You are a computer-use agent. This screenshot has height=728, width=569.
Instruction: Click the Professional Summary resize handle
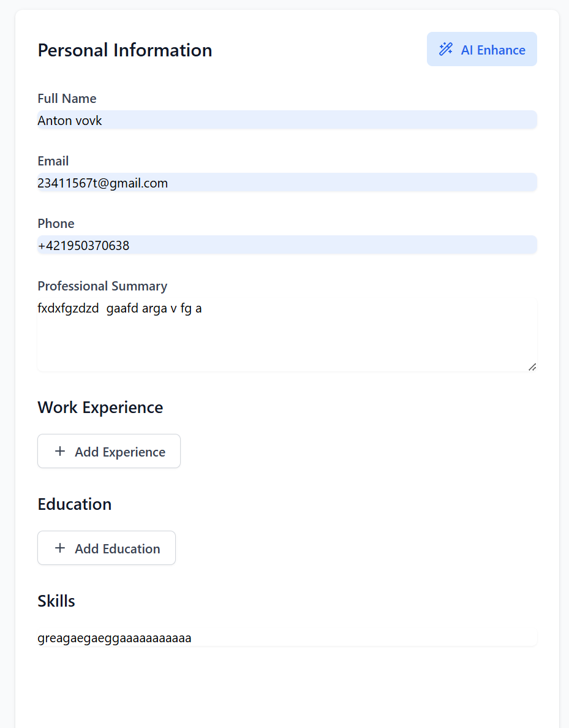pyautogui.click(x=532, y=366)
